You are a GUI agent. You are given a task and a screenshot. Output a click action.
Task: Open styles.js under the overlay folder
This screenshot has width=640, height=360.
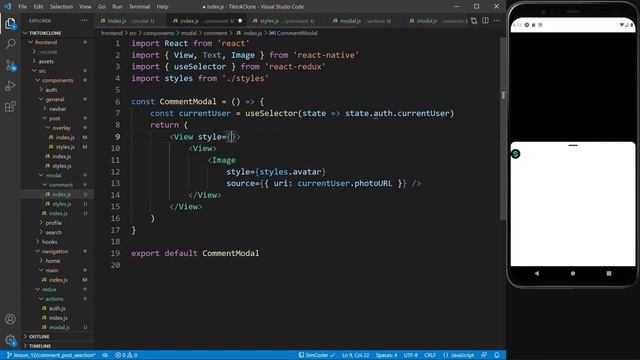tap(65, 147)
